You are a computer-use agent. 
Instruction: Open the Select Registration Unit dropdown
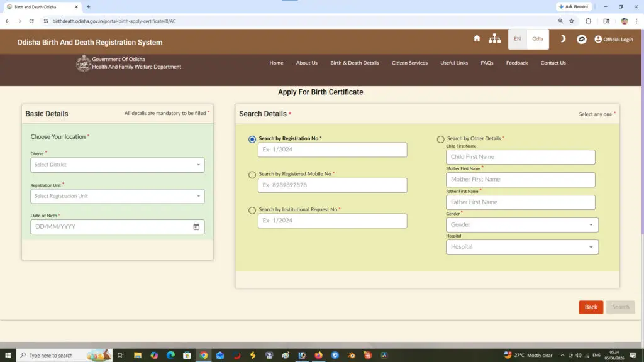[118, 196]
